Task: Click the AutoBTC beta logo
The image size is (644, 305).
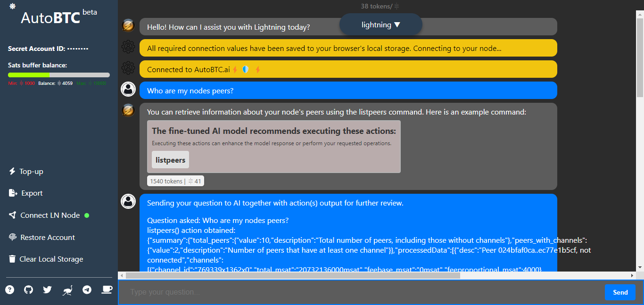Action: tap(59, 17)
